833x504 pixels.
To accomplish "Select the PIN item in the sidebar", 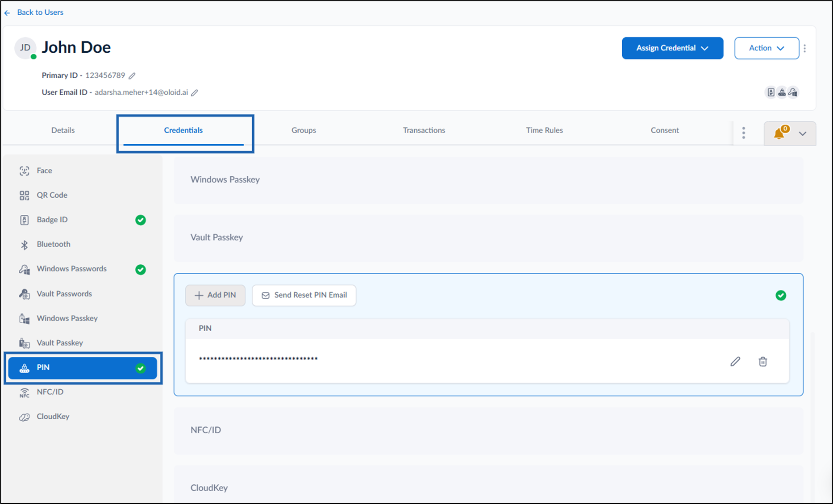I will coord(83,368).
